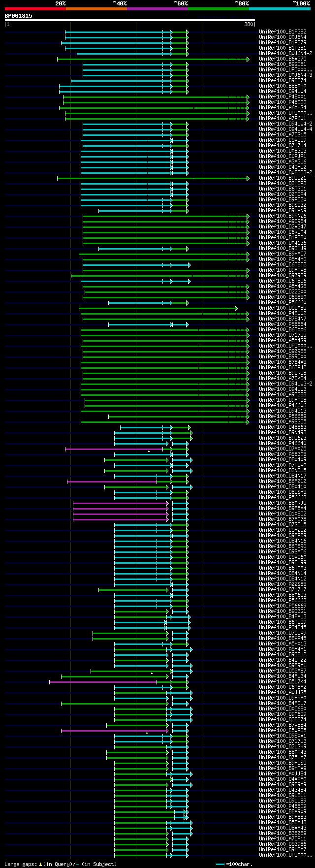Select the UniRef100_P46606 label
Screen dimensions: 315x868
pos(283,406)
